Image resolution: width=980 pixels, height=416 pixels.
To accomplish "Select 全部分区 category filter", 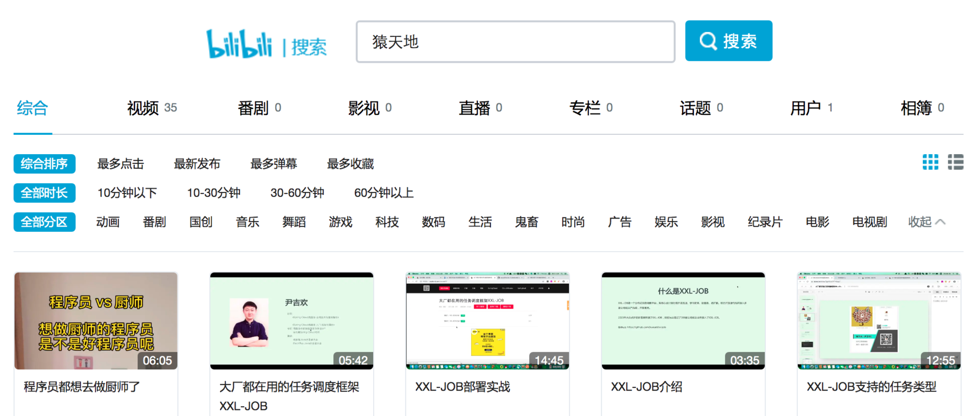I will coord(44,222).
